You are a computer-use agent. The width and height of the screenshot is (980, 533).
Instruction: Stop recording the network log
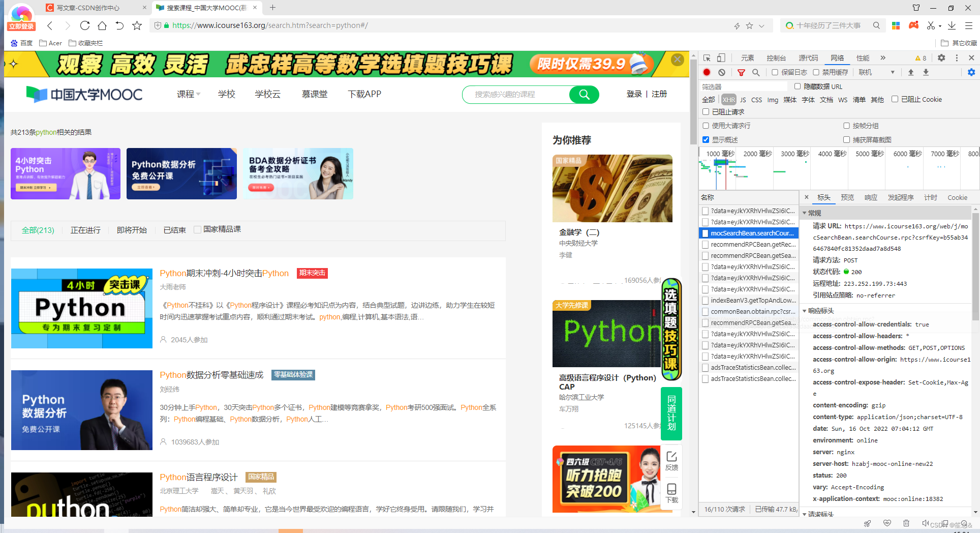pyautogui.click(x=707, y=72)
